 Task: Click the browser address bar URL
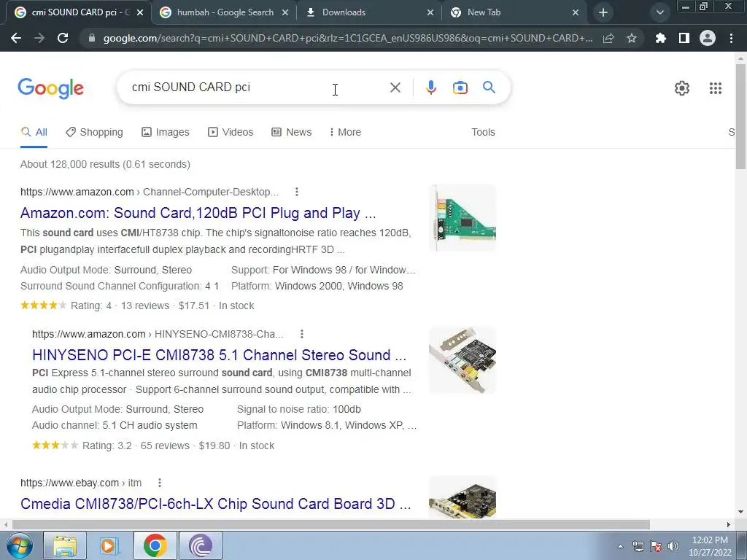pyautogui.click(x=348, y=38)
